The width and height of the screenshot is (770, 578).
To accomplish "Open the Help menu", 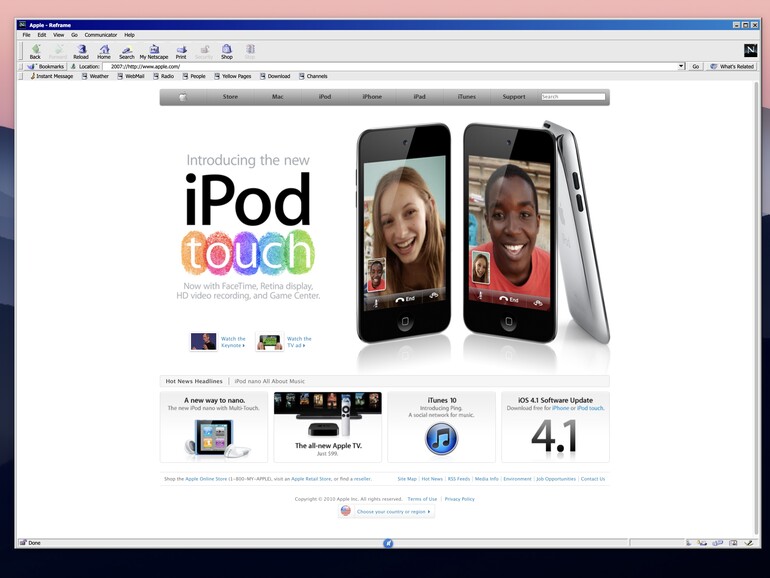I will coord(129,35).
